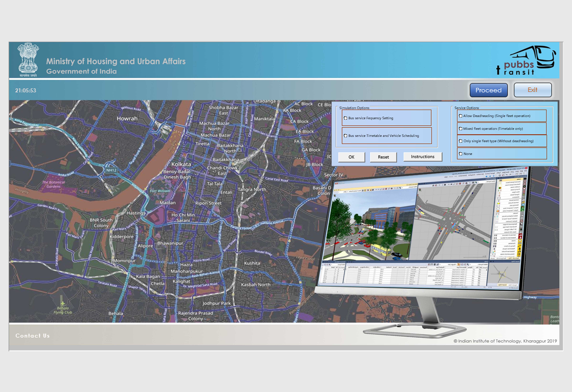Image resolution: width=572 pixels, height=392 pixels.
Task: Click the Kolkata label on the map
Action: (x=181, y=164)
